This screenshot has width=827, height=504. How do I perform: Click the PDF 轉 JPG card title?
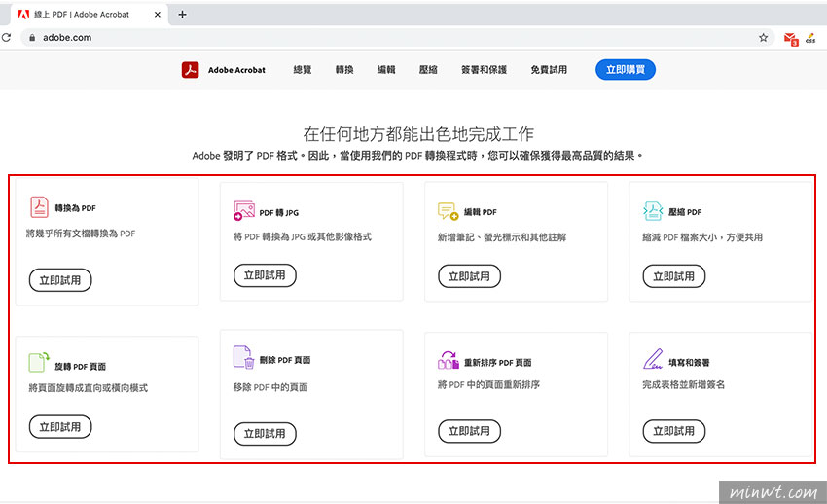point(279,212)
